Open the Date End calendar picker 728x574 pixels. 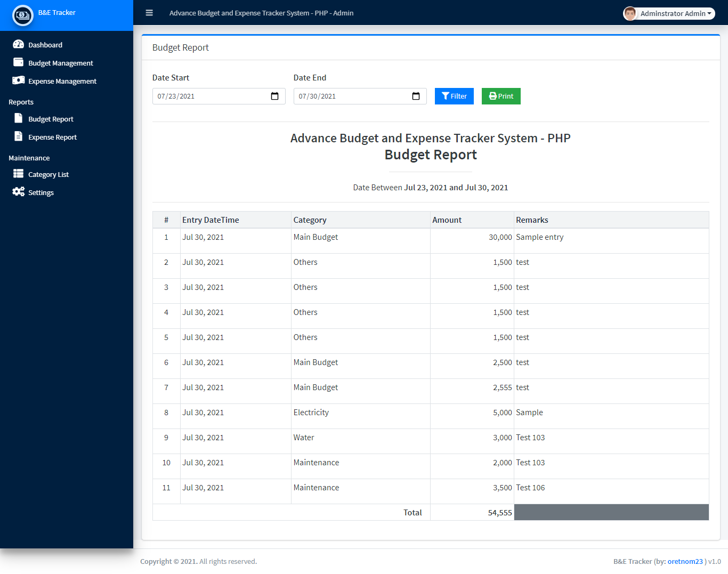pyautogui.click(x=416, y=96)
